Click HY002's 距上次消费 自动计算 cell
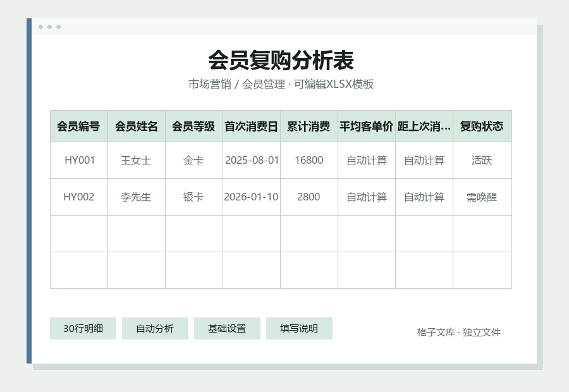This screenshot has width=569, height=392. 424,197
